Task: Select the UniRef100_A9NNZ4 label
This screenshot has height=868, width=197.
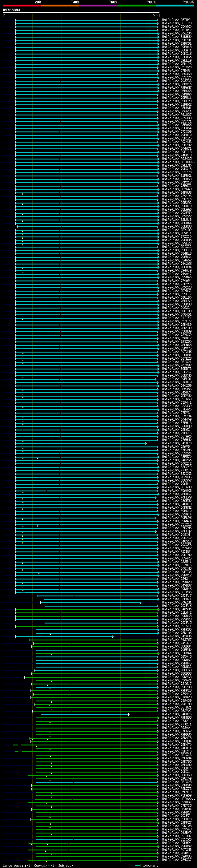Action: click(x=177, y=521)
